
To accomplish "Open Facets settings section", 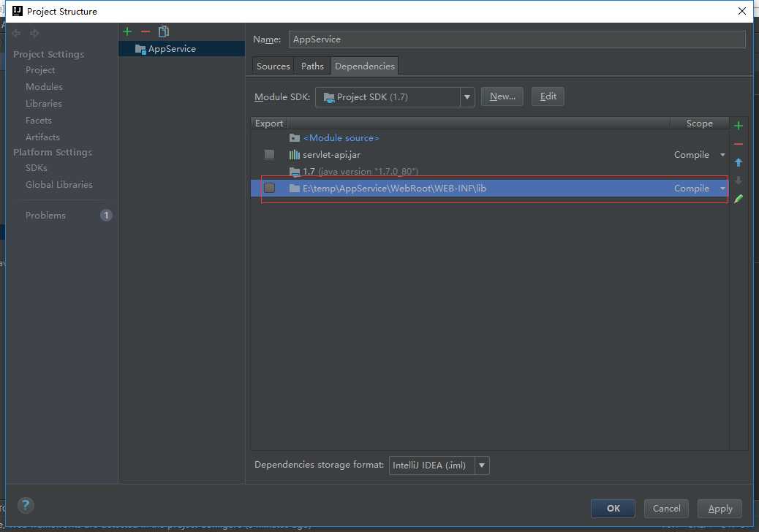I will point(38,120).
